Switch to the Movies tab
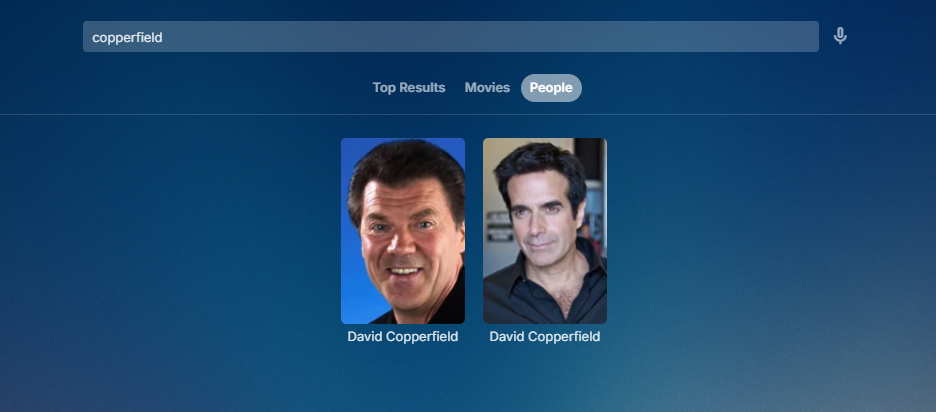Image resolution: width=936 pixels, height=412 pixels. [x=487, y=88]
